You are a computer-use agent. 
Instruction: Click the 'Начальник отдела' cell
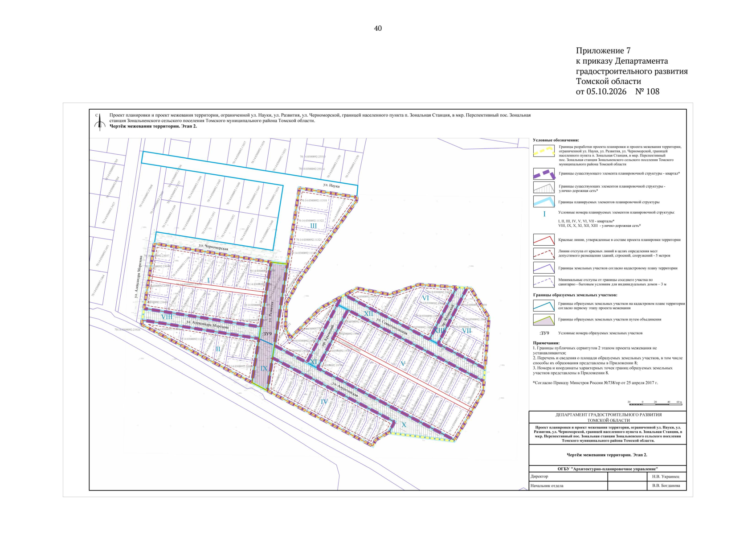point(568,486)
